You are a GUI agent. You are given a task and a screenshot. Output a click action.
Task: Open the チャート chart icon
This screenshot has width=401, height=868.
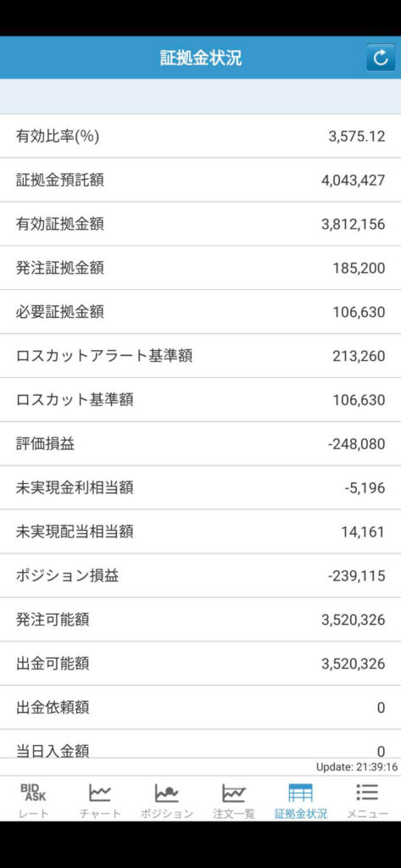pyautogui.click(x=100, y=793)
